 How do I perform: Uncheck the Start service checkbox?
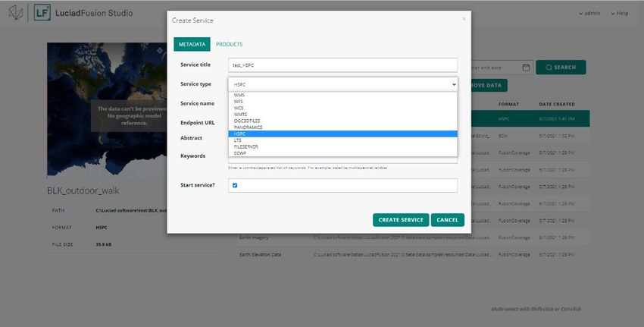pyautogui.click(x=235, y=186)
